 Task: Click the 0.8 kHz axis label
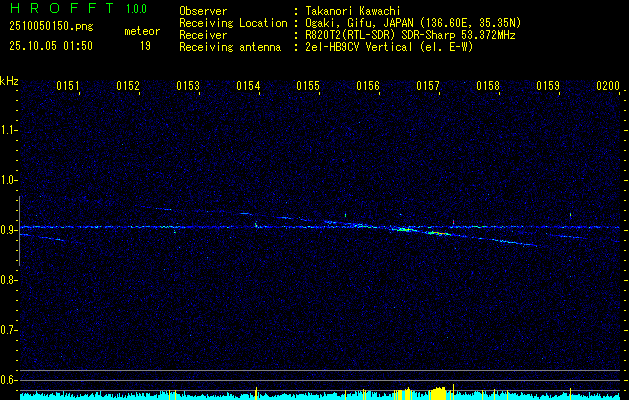coord(8,280)
